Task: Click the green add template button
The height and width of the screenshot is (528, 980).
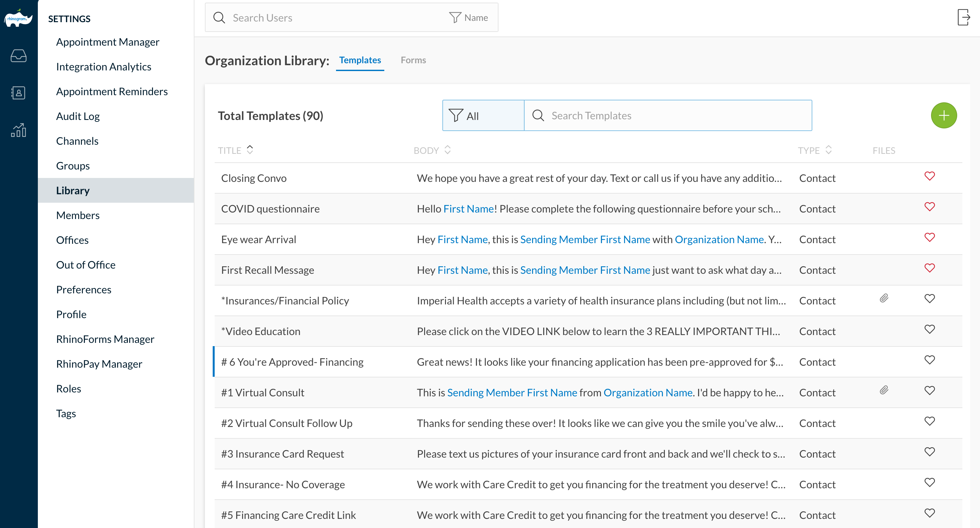Action: pos(943,116)
